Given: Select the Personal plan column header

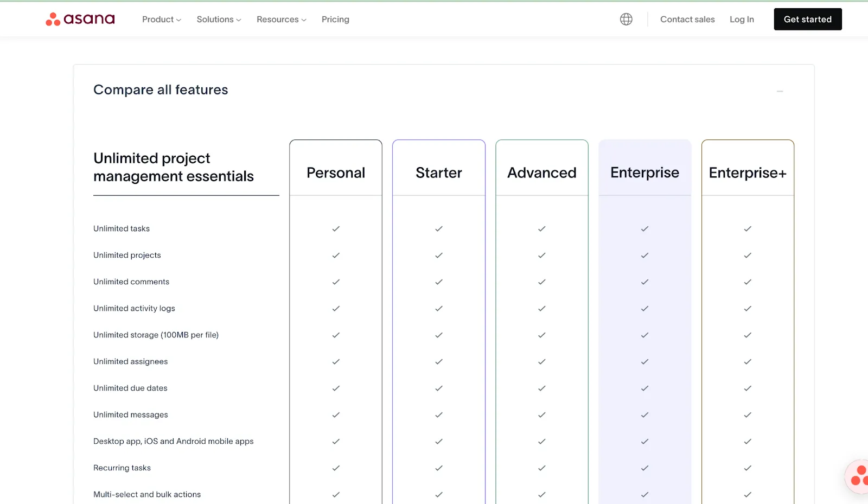Looking at the screenshot, I should point(335,173).
